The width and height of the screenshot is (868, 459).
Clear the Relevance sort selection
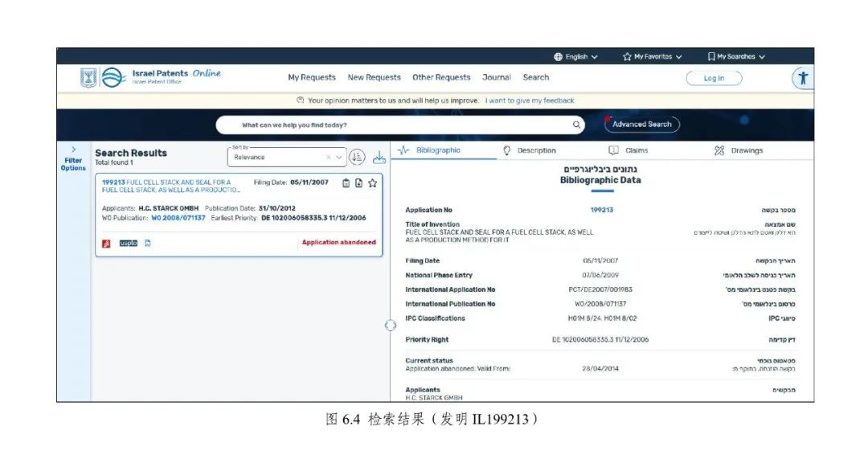(x=329, y=158)
